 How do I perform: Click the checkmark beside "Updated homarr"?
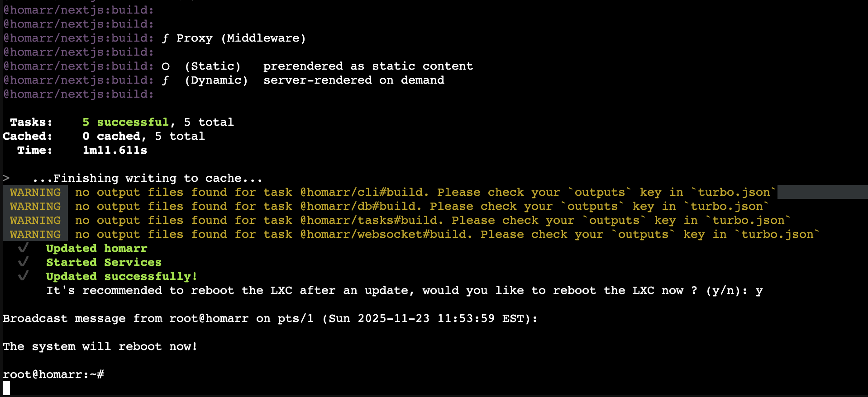24,248
